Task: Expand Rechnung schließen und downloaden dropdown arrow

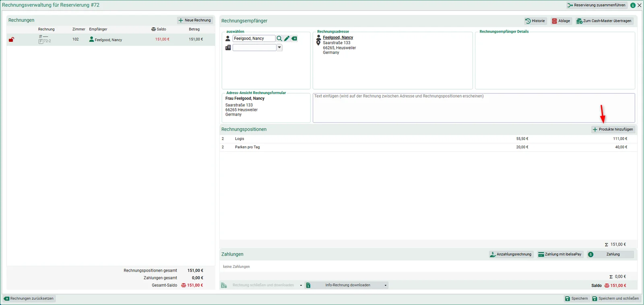Action: 301,285
